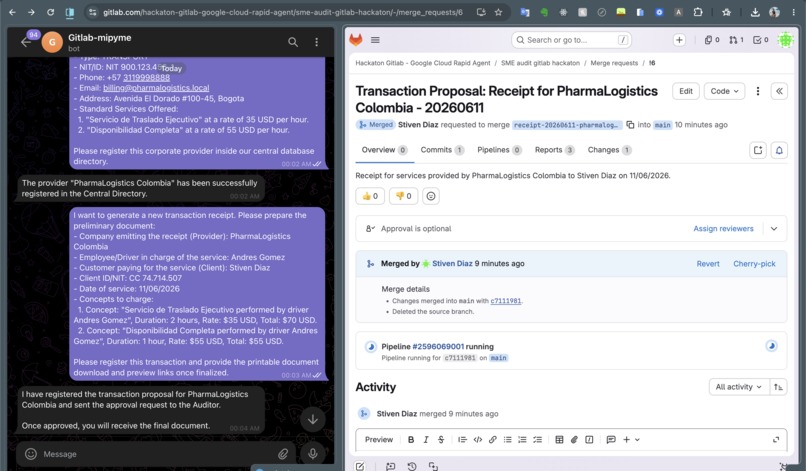Open chat options three-dot menu
806x471 pixels.
click(317, 42)
